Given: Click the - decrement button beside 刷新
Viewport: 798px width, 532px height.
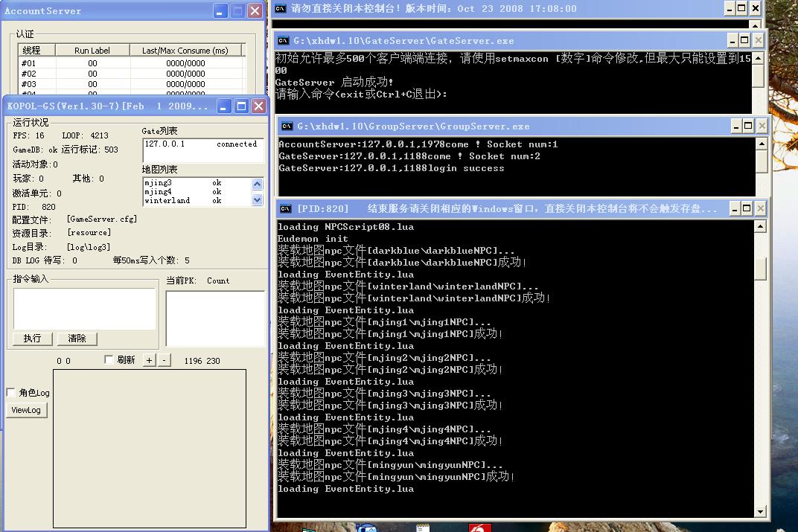Looking at the screenshot, I should click(x=163, y=360).
